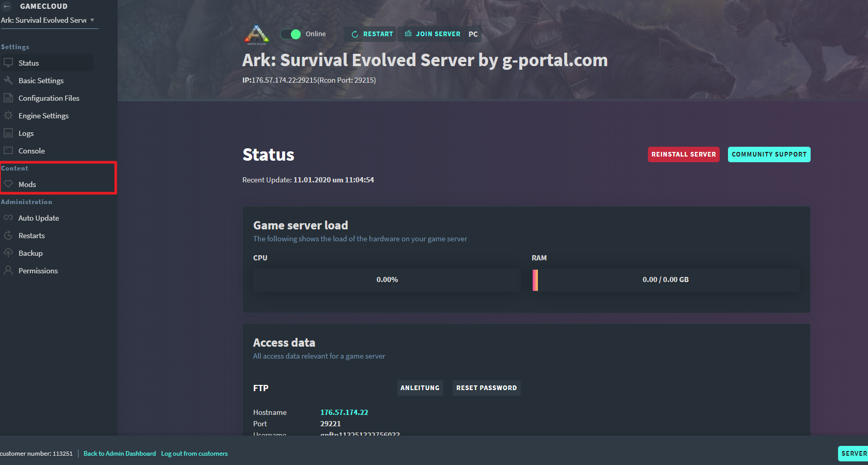Screen dimensions: 868x465
Task: Switch to the PC tab next to Join Server
Action: [x=473, y=34]
